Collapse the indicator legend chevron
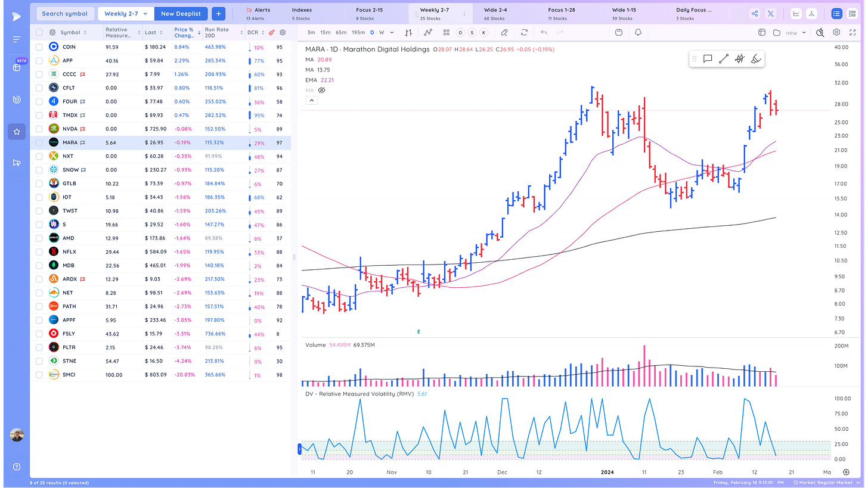 311,101
